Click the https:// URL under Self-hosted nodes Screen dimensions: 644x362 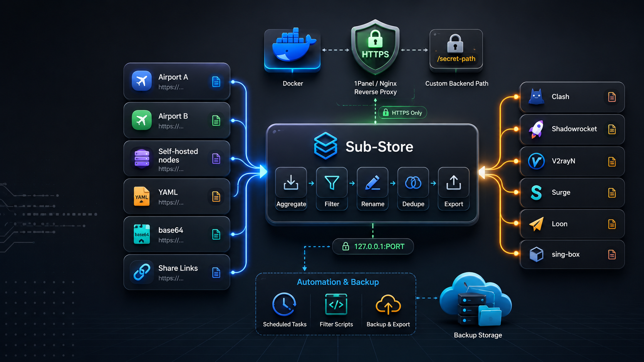171,169
